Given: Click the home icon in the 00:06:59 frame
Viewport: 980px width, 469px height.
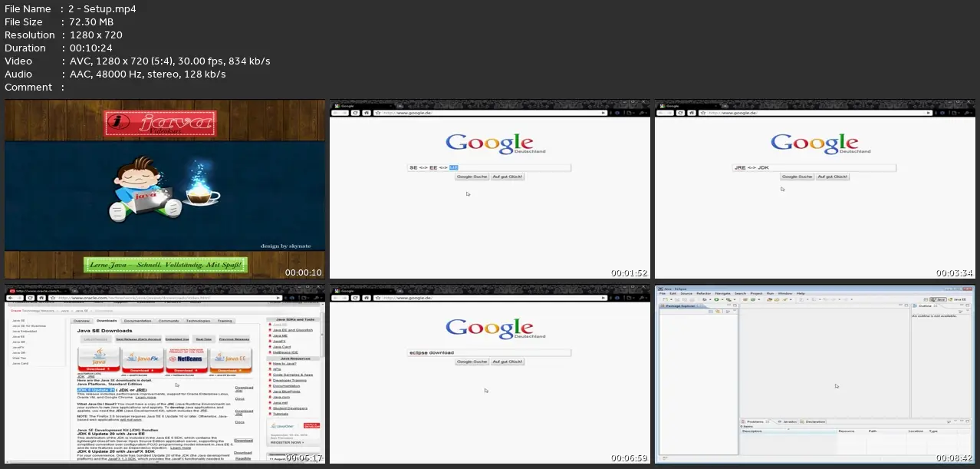Looking at the screenshot, I should [x=367, y=298].
